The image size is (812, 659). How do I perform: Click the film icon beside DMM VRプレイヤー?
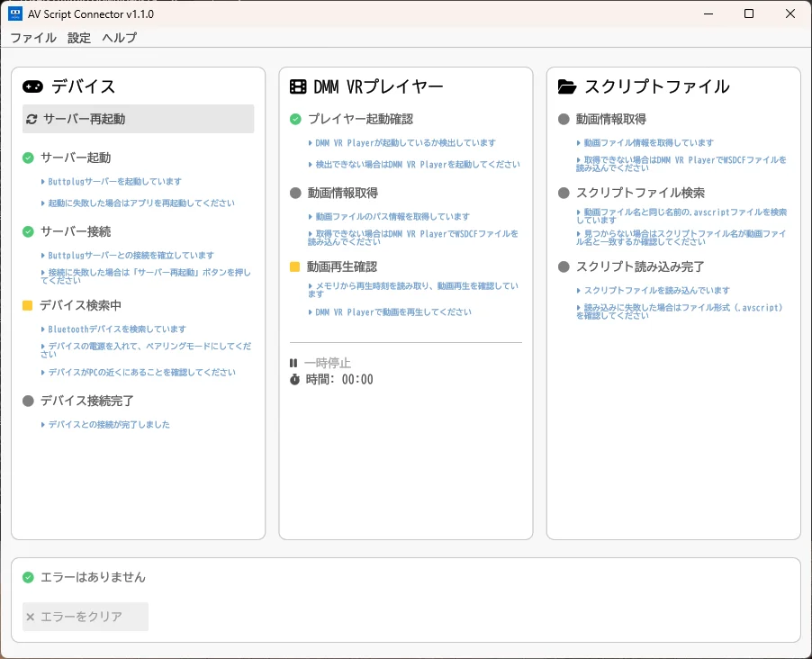coord(298,86)
